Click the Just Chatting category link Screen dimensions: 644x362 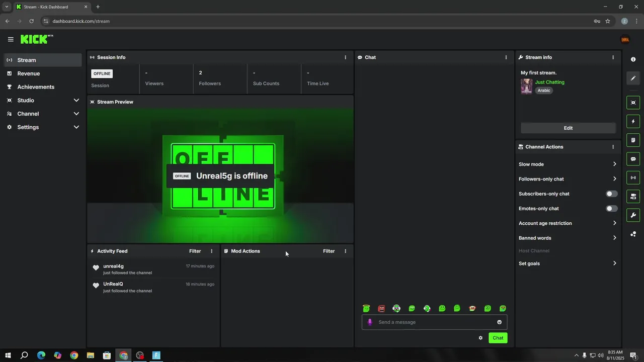(x=549, y=82)
